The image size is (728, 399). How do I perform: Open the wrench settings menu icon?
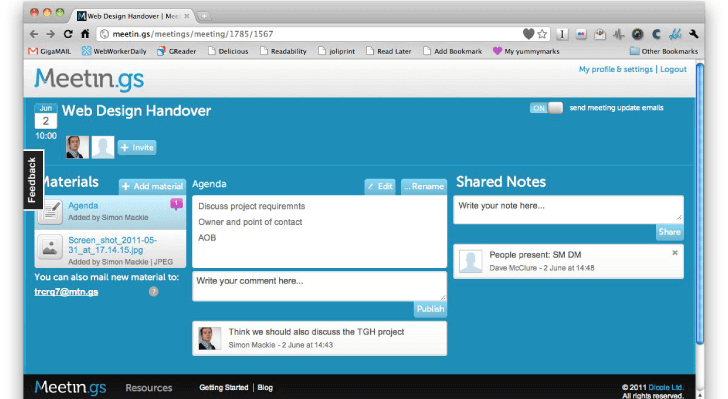pos(694,34)
